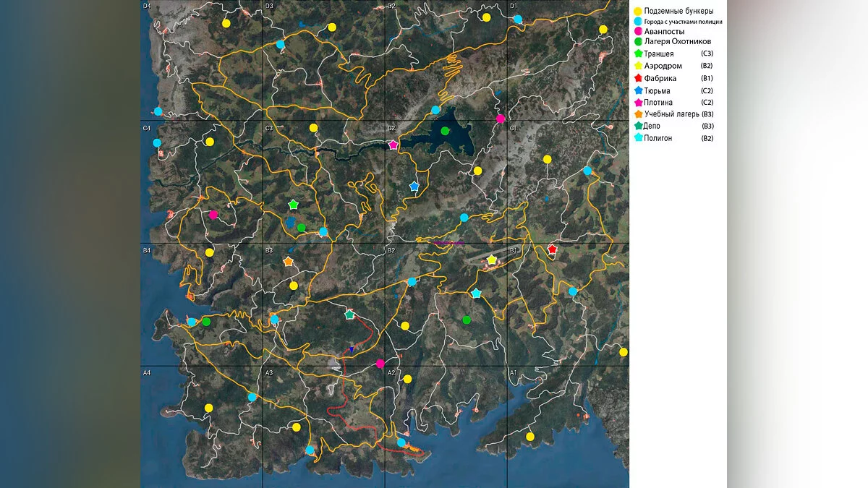Select the magenta circle icon in legend
This screenshot has width=868, height=488.
pyautogui.click(x=638, y=33)
